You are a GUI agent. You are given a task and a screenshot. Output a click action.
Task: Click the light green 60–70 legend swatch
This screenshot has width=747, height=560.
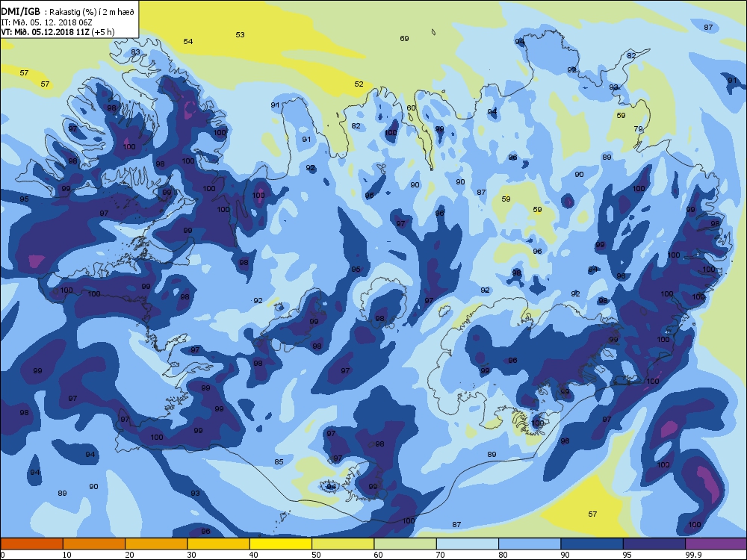click(x=406, y=544)
